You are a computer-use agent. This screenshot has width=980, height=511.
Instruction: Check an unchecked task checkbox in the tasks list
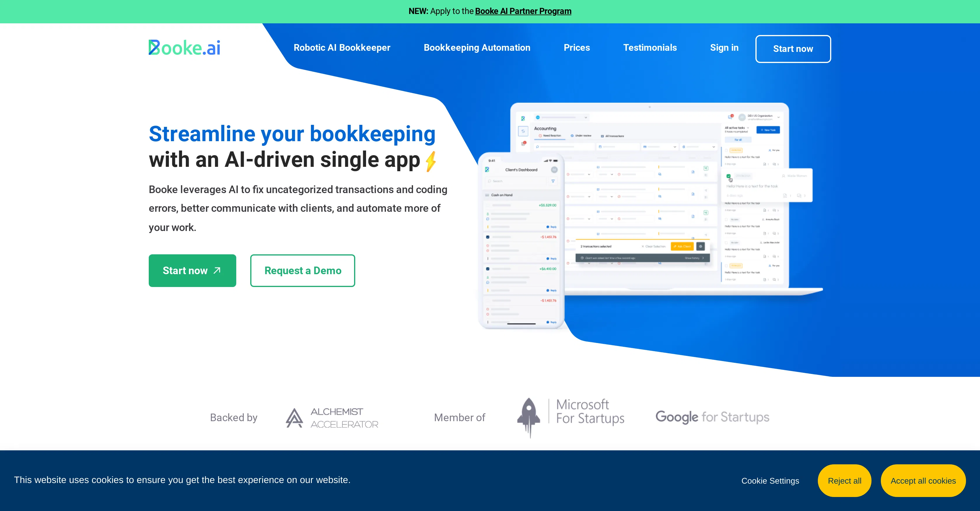(726, 150)
